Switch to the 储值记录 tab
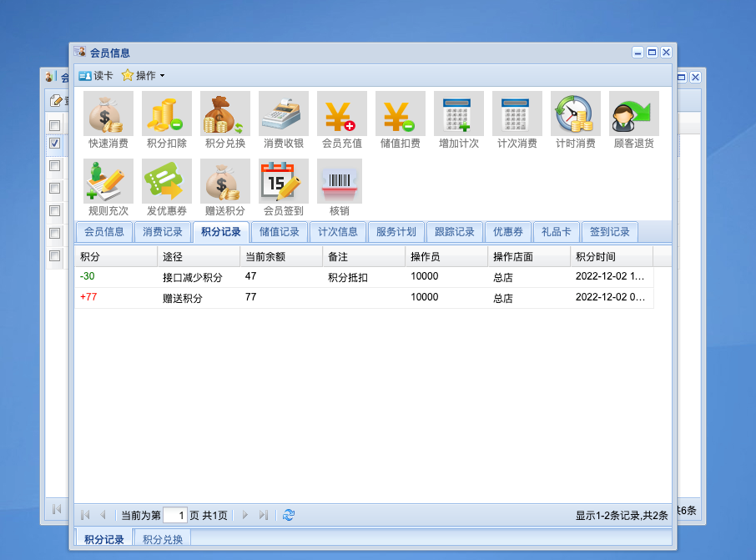 pyautogui.click(x=279, y=232)
